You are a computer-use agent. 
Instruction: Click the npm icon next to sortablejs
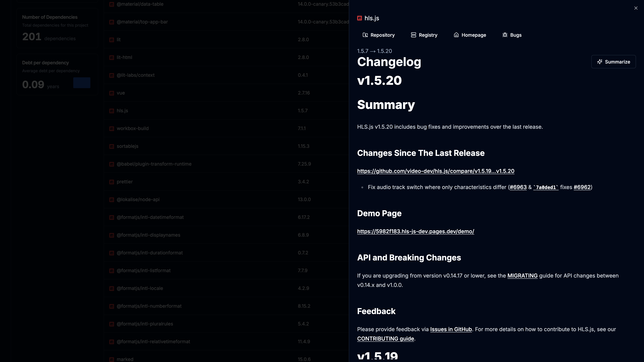(112, 146)
